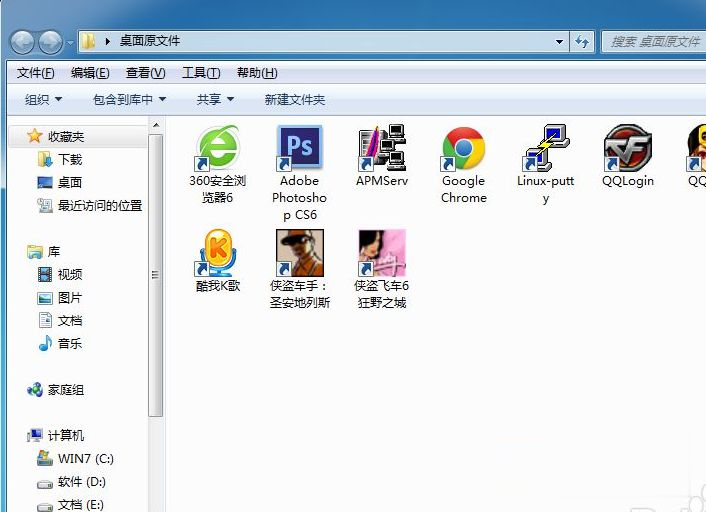Image resolution: width=706 pixels, height=512 pixels.
Task: Select the QQLogin shortcut icon
Action: [x=628, y=148]
